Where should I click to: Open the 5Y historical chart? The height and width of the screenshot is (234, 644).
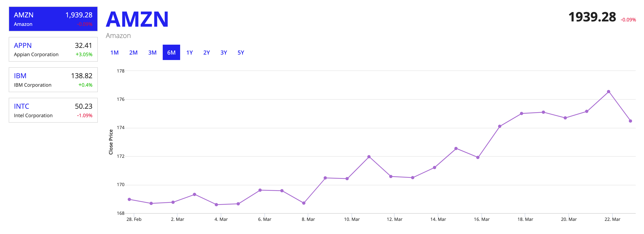coord(241,53)
